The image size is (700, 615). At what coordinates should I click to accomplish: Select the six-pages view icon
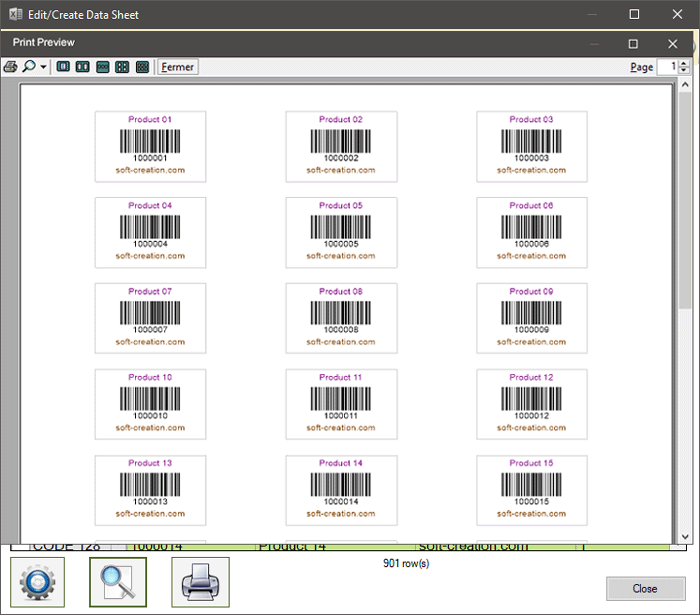point(142,67)
